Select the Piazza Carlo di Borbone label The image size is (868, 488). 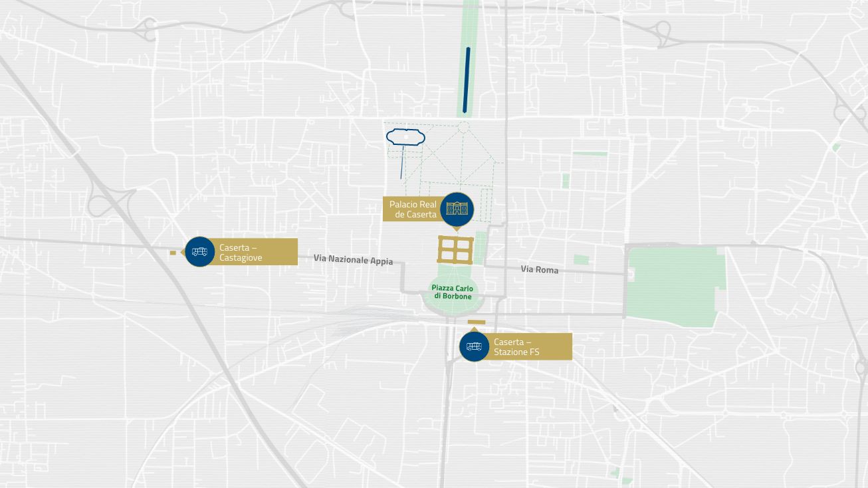453,293
